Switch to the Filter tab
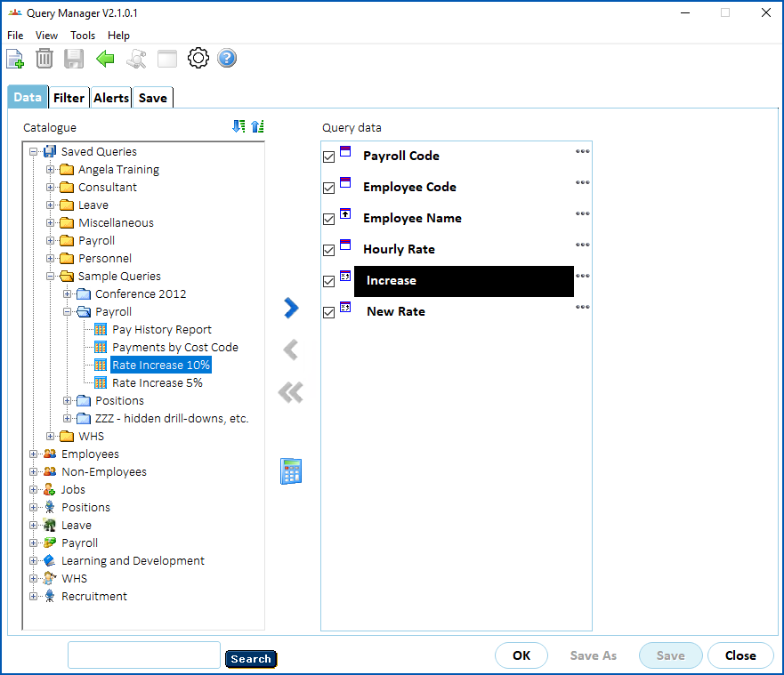The image size is (784, 675). click(x=69, y=98)
